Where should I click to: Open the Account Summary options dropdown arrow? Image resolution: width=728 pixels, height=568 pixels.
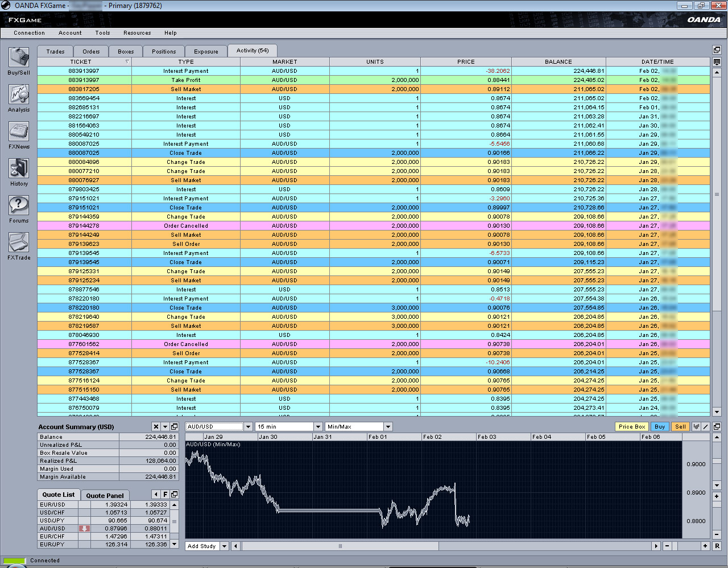[x=165, y=426]
